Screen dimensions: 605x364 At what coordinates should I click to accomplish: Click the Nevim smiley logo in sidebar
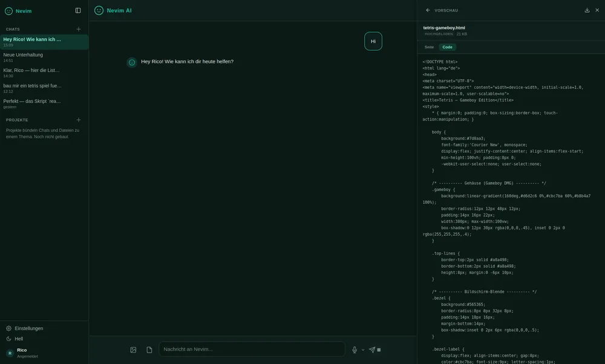pos(8,11)
